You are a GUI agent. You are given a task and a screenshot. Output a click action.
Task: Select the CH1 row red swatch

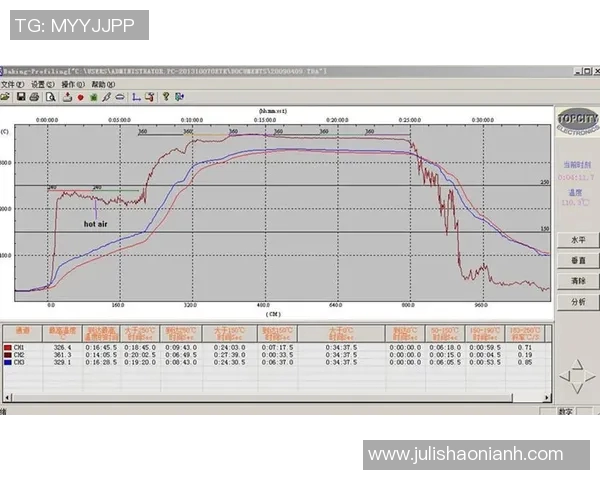tap(8, 348)
